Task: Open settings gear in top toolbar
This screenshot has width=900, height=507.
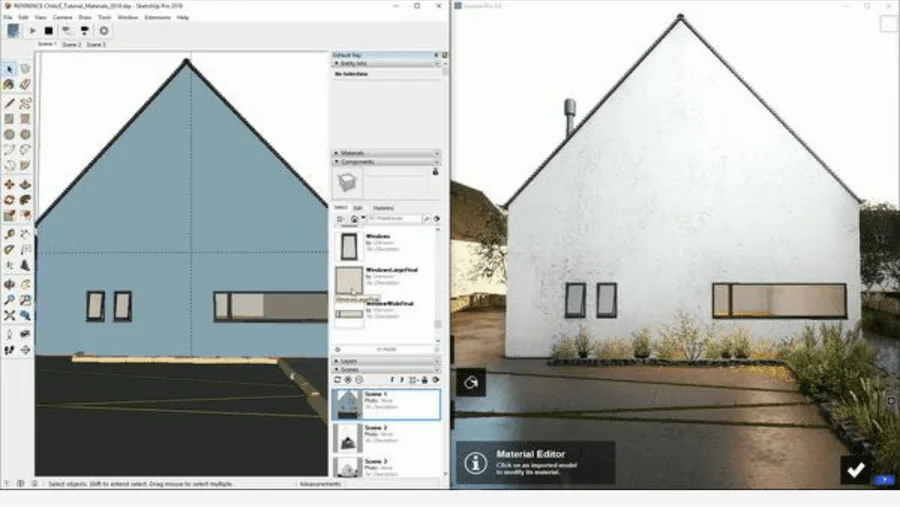Action: [x=104, y=31]
